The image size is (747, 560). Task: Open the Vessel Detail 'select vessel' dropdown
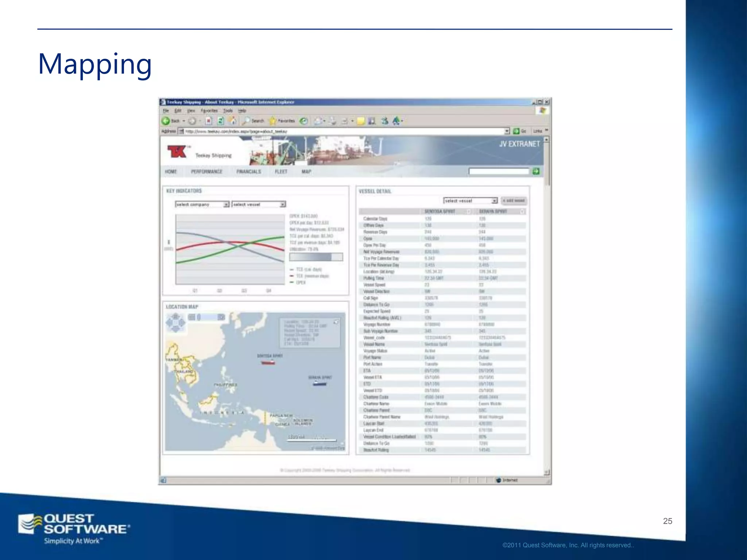click(x=470, y=201)
